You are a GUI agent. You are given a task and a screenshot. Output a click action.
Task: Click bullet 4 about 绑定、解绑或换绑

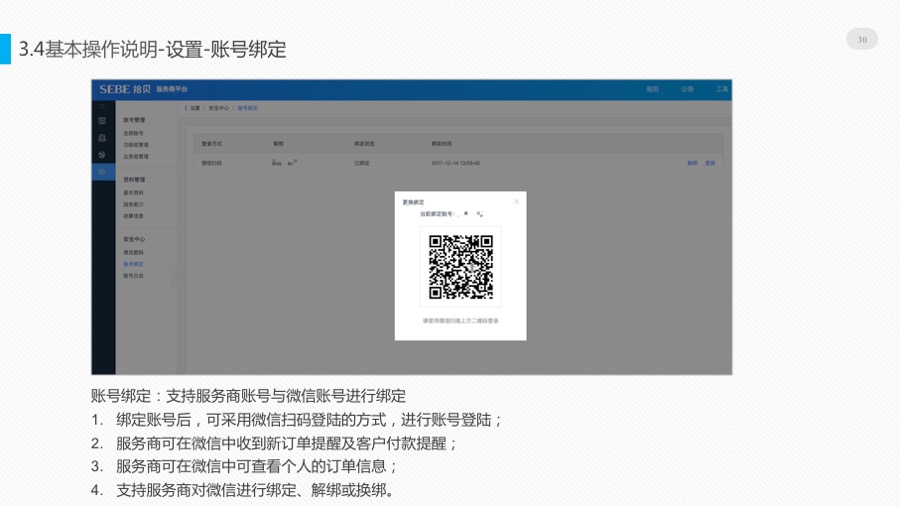pyautogui.click(x=242, y=491)
